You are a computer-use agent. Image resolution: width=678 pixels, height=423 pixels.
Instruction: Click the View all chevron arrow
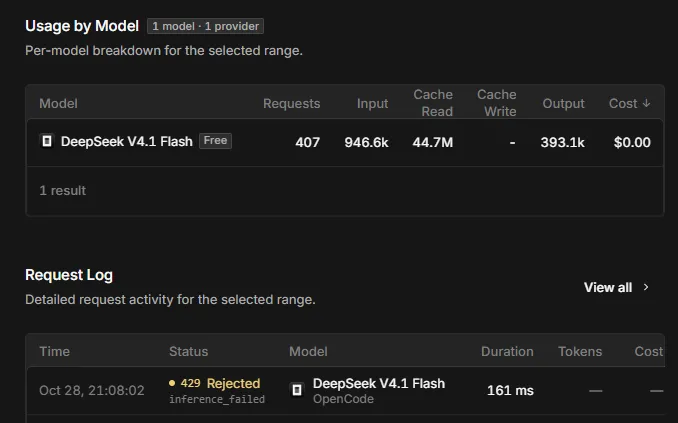tap(646, 287)
